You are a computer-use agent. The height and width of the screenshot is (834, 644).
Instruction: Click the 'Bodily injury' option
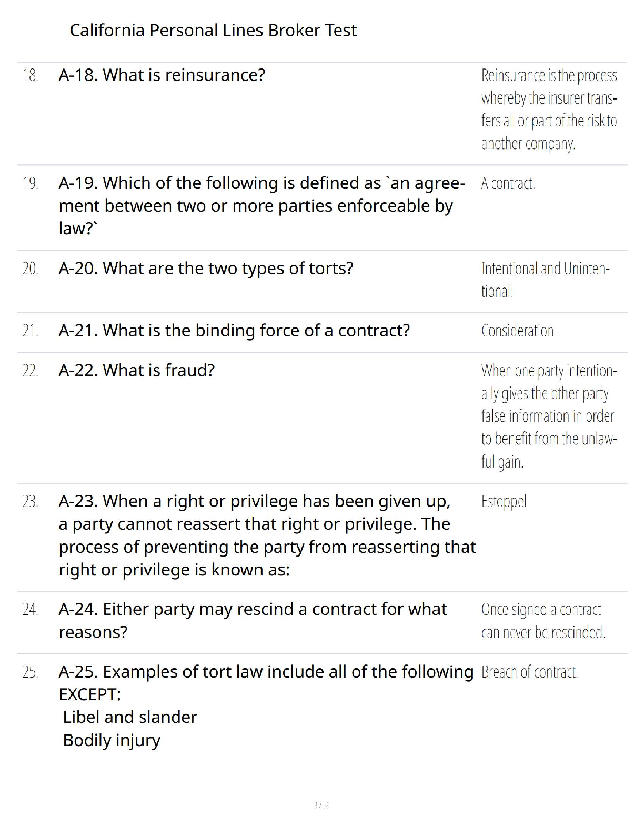[112, 740]
